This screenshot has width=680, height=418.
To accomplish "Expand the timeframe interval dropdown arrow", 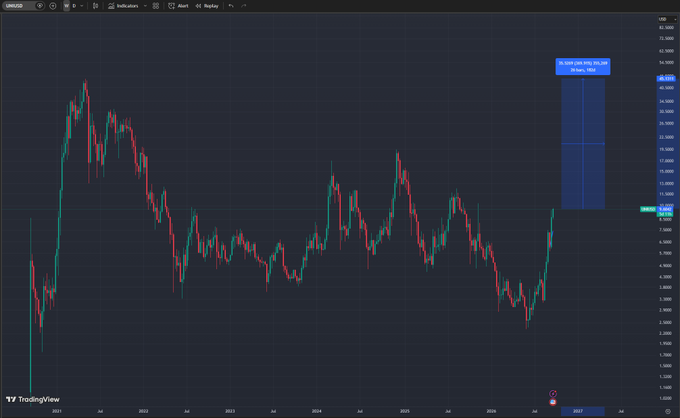I will pyautogui.click(x=82, y=6).
